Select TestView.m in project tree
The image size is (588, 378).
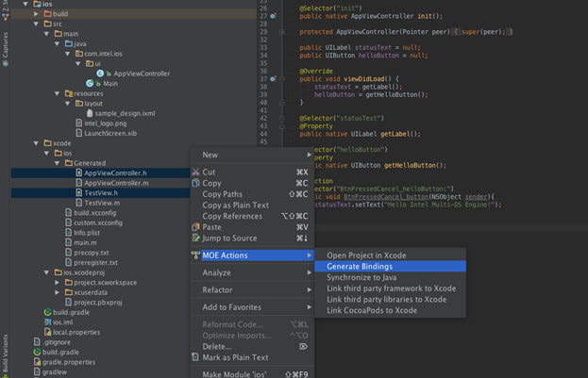[x=102, y=203]
